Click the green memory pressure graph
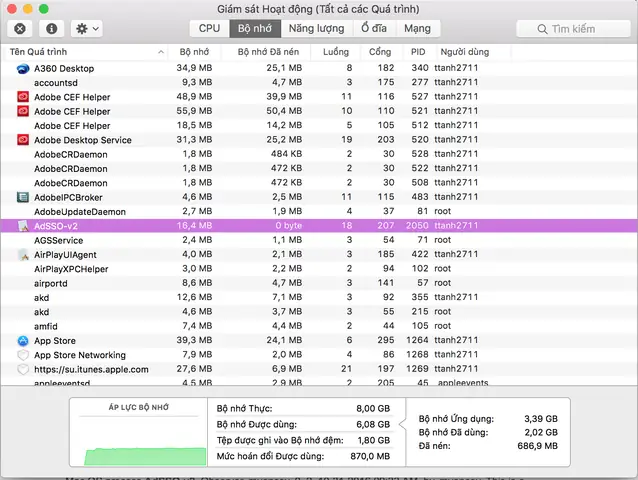 (x=145, y=456)
